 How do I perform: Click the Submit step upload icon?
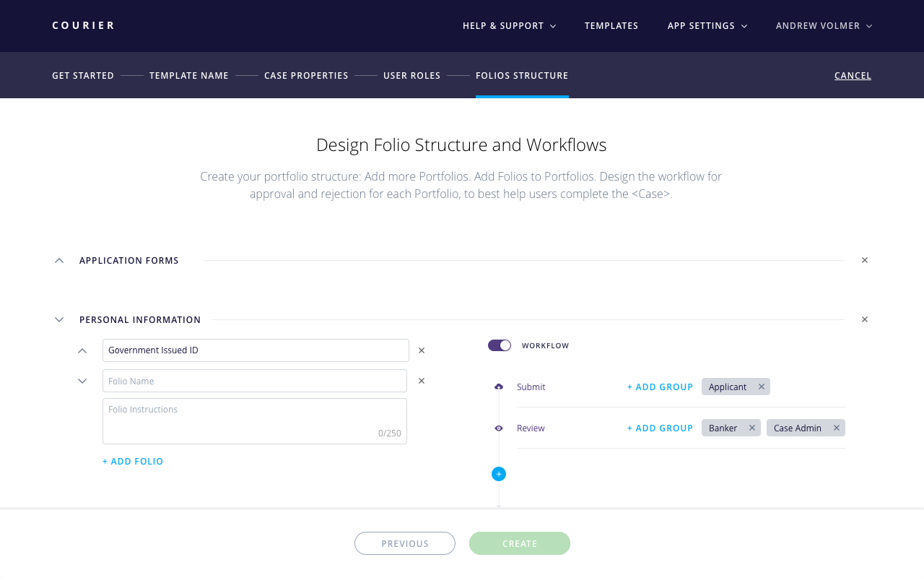498,387
